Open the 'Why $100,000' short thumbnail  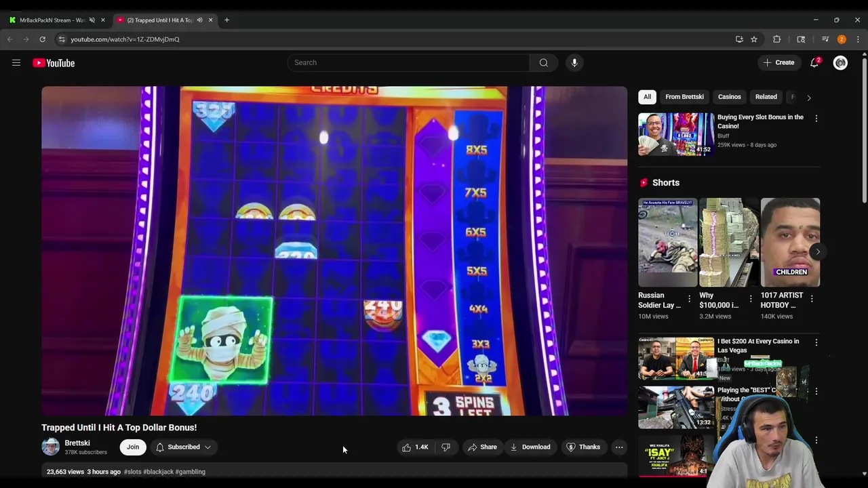pyautogui.click(x=729, y=242)
